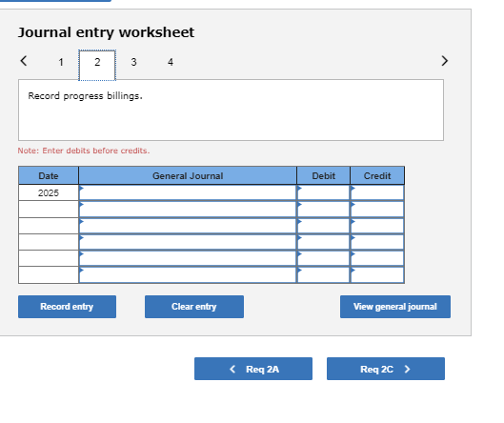Click Debit field in fourth row
This screenshot has height=423, width=504.
click(323, 242)
